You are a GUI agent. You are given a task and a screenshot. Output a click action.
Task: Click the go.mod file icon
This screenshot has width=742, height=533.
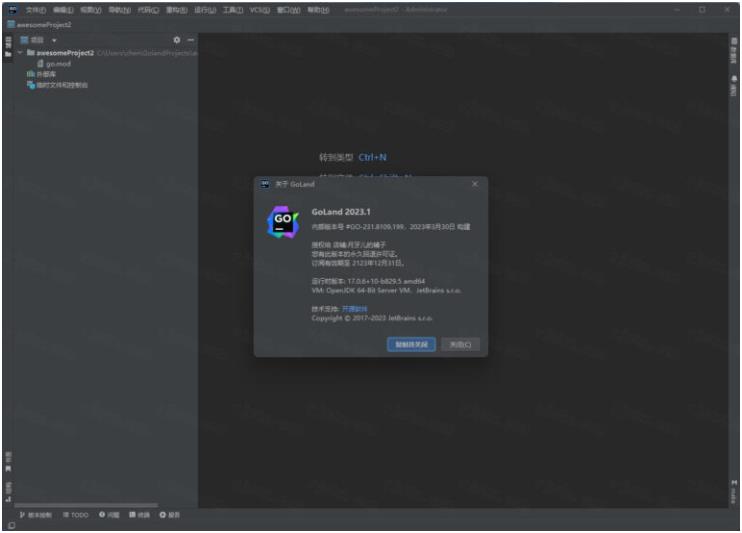tap(40, 63)
